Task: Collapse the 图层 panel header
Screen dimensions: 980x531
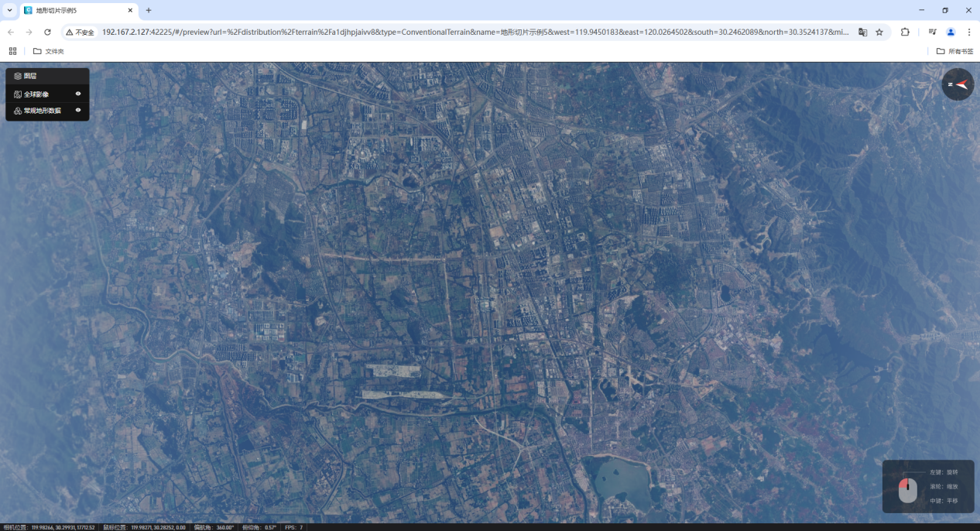Action: 31,76
